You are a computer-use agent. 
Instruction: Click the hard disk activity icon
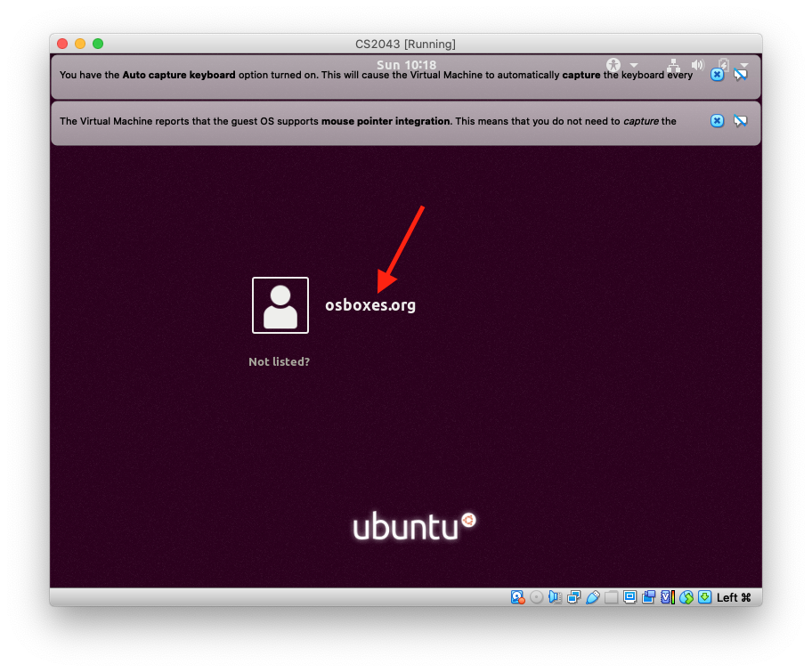pyautogui.click(x=517, y=597)
